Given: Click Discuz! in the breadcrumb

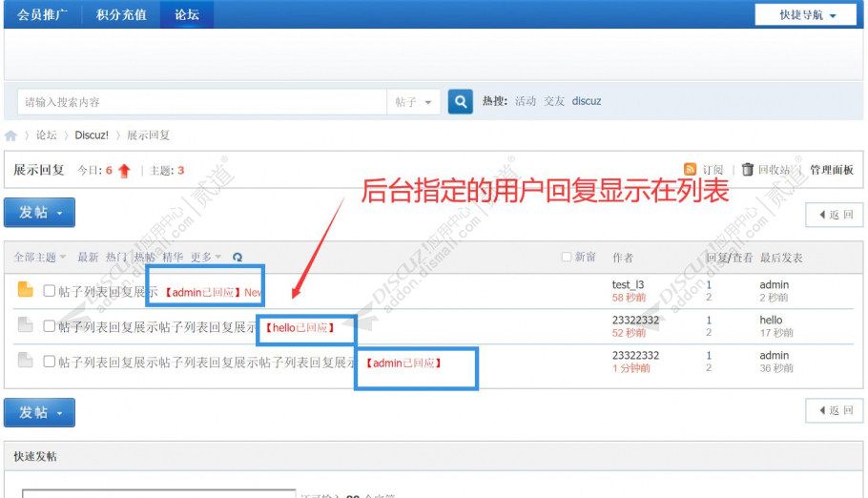Looking at the screenshot, I should [x=92, y=135].
